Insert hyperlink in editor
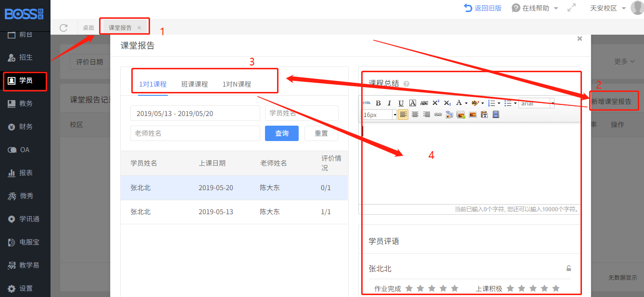Viewport: 644px width, 297px height. [x=438, y=115]
